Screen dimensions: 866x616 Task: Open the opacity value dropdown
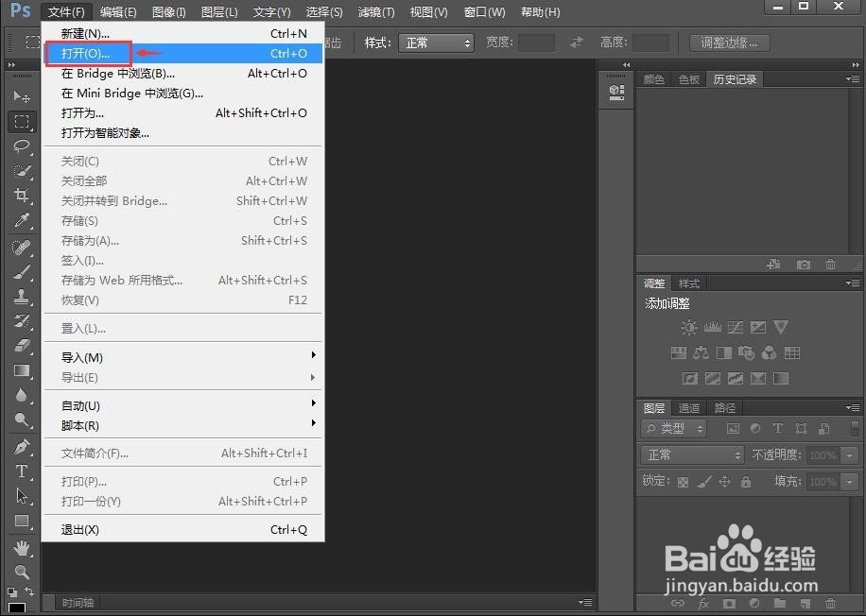pos(849,455)
